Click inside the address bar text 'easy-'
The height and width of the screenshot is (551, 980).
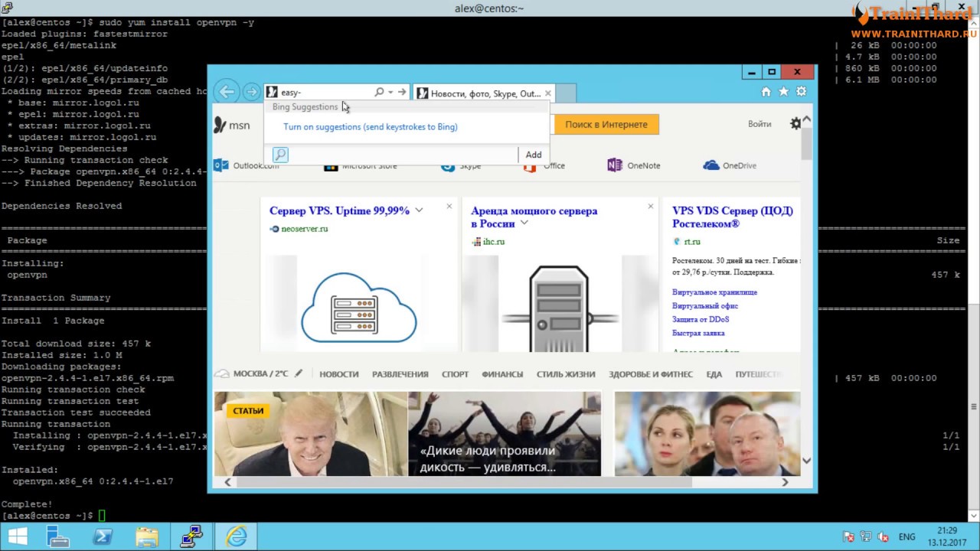tap(291, 93)
